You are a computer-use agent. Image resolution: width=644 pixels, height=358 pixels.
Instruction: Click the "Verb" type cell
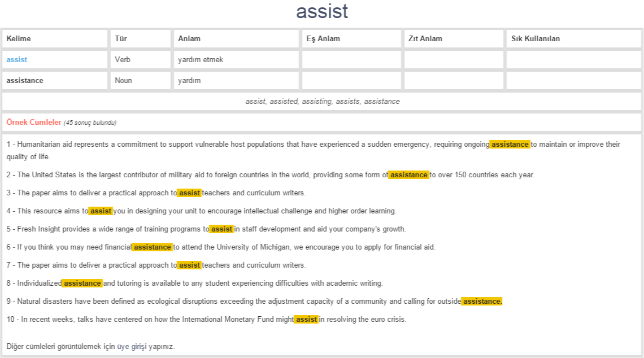[123, 59]
